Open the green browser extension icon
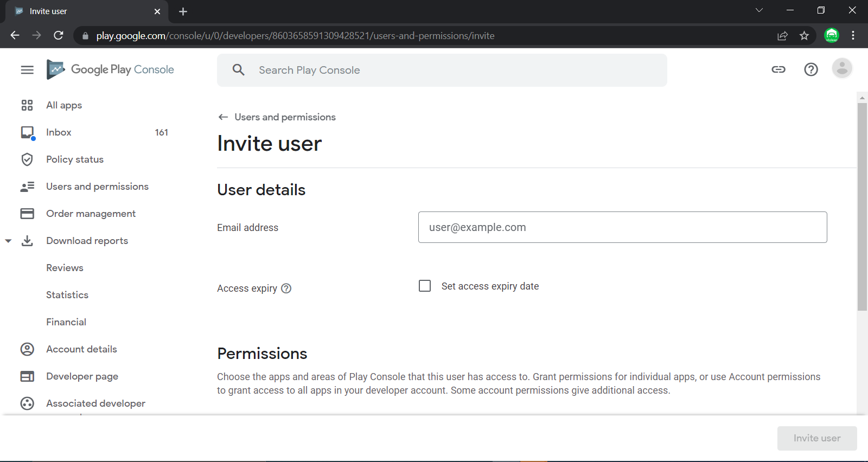Viewport: 868px width, 462px height. point(832,35)
